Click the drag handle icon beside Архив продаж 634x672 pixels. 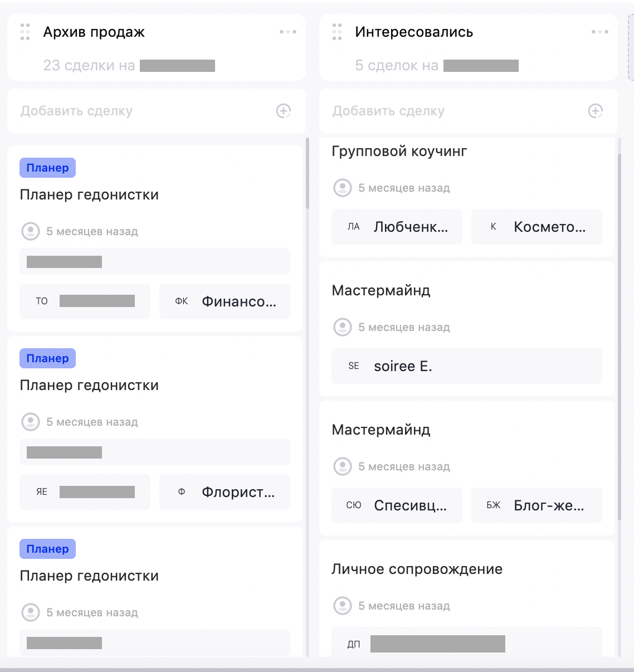[25, 32]
